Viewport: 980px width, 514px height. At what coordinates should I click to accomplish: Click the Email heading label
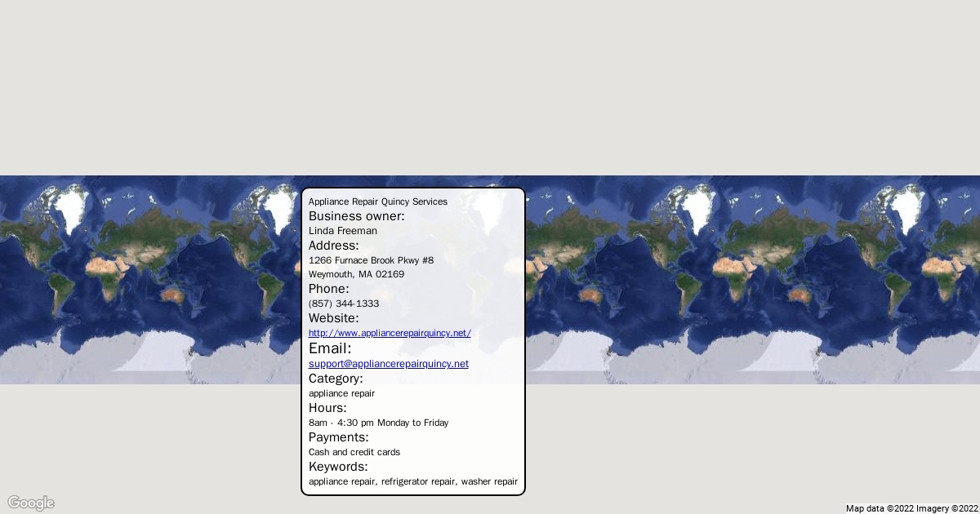click(x=330, y=348)
